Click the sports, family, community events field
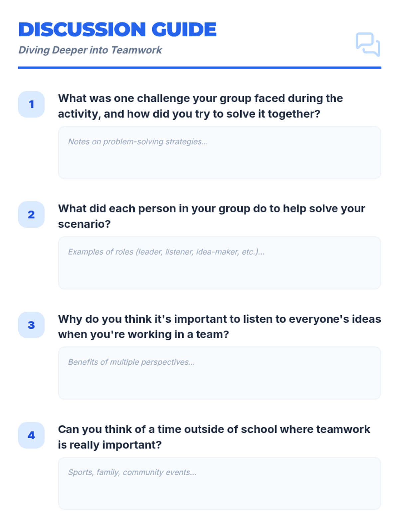 tap(219, 483)
